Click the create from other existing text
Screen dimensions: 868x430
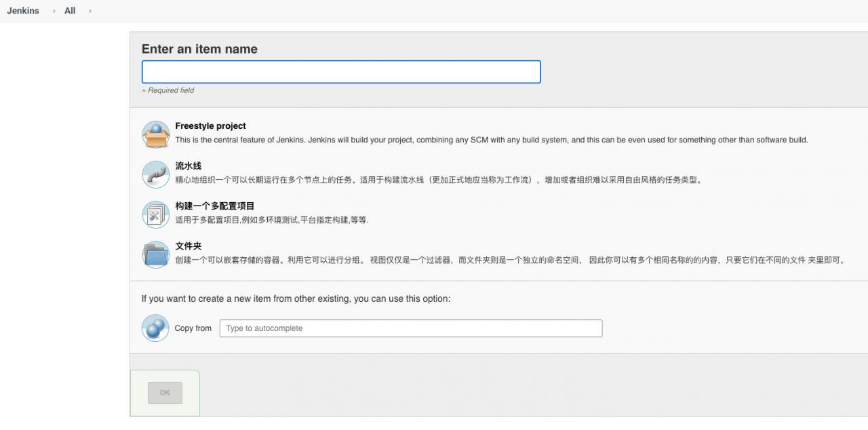tap(296, 298)
